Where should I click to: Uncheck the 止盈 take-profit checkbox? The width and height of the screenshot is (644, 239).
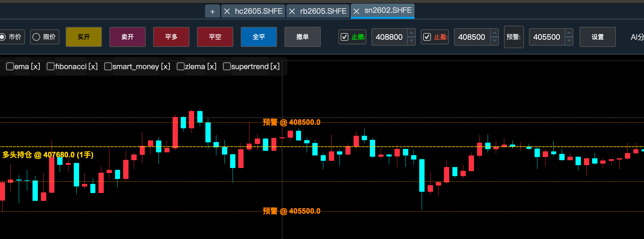(x=427, y=37)
